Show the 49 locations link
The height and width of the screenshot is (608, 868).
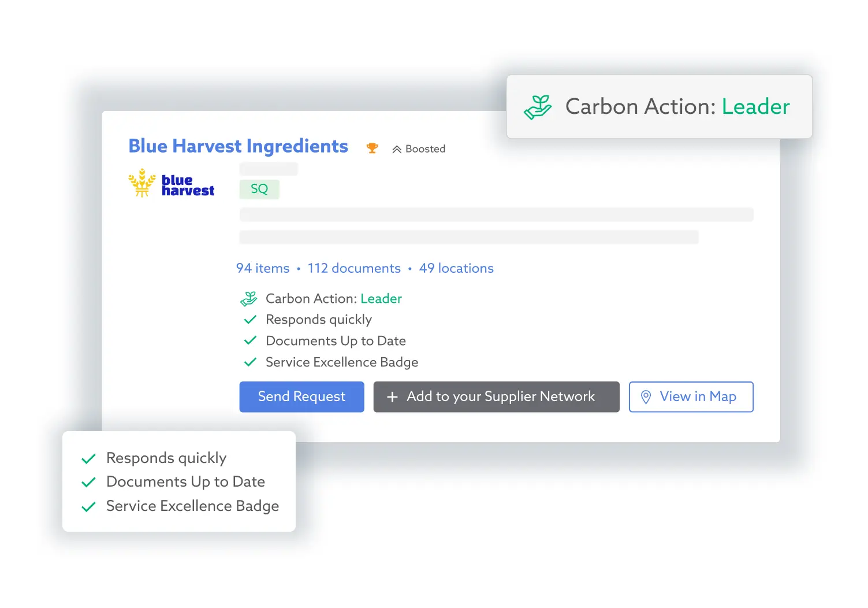[x=456, y=268]
